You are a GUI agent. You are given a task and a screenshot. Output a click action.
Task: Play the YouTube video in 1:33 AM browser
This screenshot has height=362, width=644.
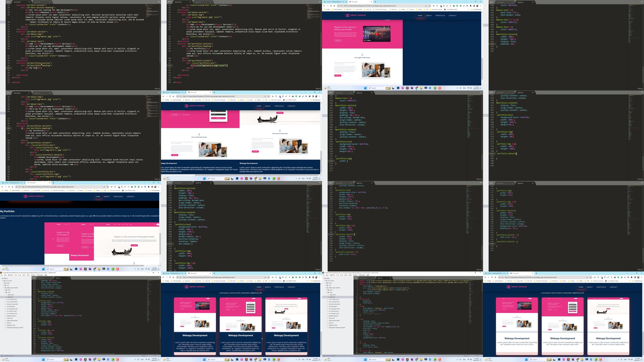click(377, 34)
